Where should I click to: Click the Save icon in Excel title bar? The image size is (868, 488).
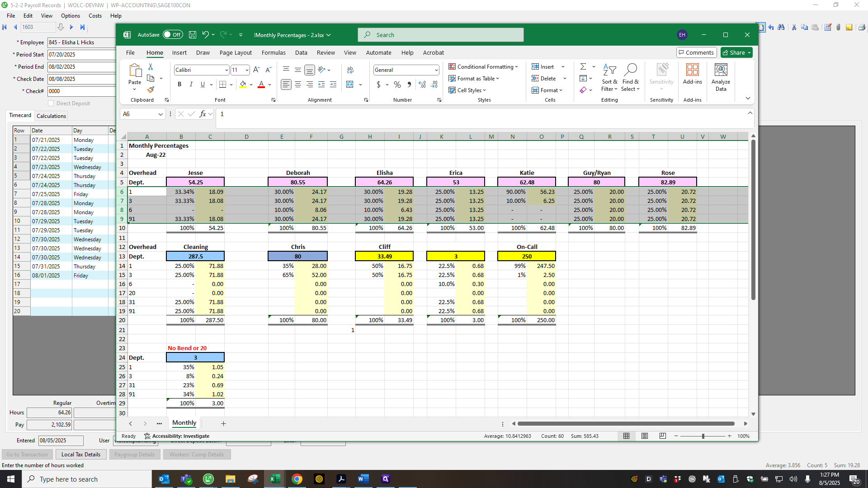pos(193,35)
